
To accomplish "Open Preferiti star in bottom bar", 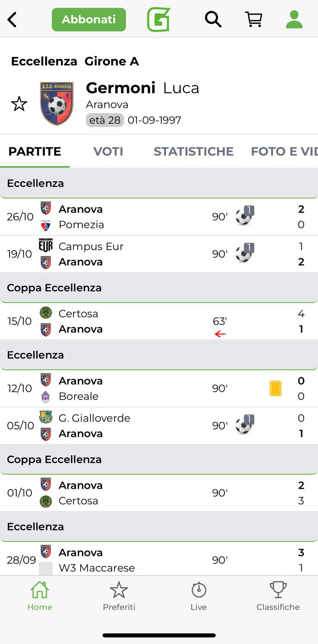I will pyautogui.click(x=119, y=596).
